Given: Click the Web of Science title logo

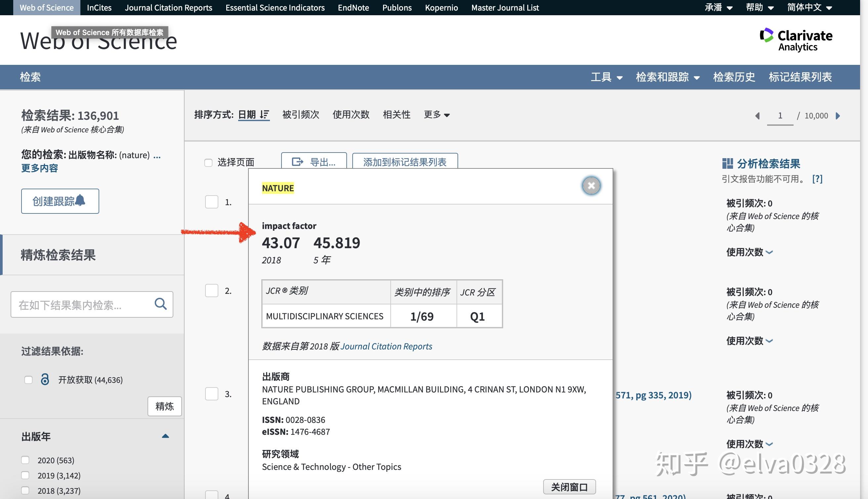Looking at the screenshot, I should point(98,41).
